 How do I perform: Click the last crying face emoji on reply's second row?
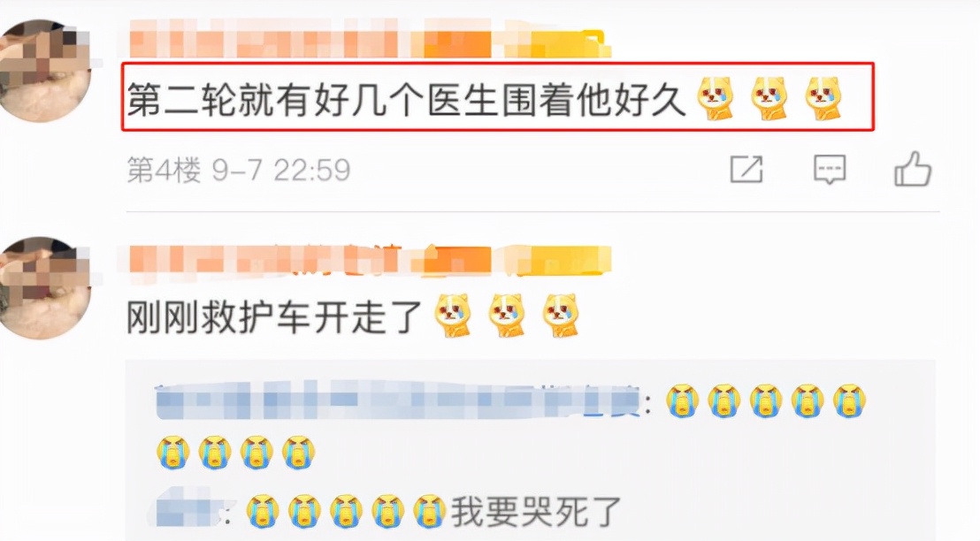[299, 453]
